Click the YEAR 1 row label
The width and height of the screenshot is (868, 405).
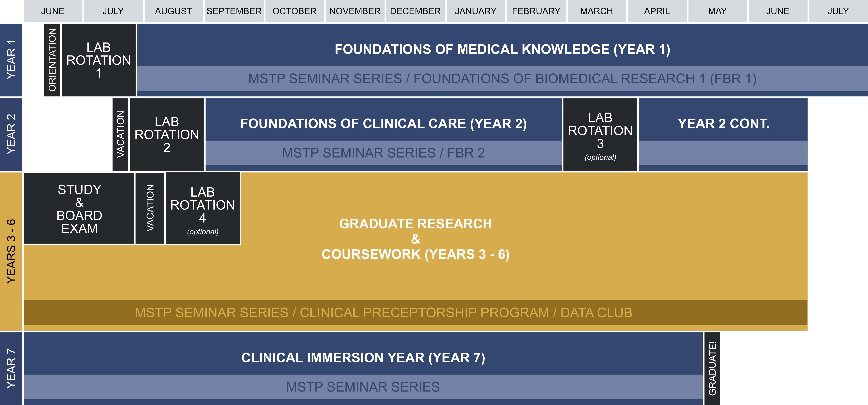point(11,60)
